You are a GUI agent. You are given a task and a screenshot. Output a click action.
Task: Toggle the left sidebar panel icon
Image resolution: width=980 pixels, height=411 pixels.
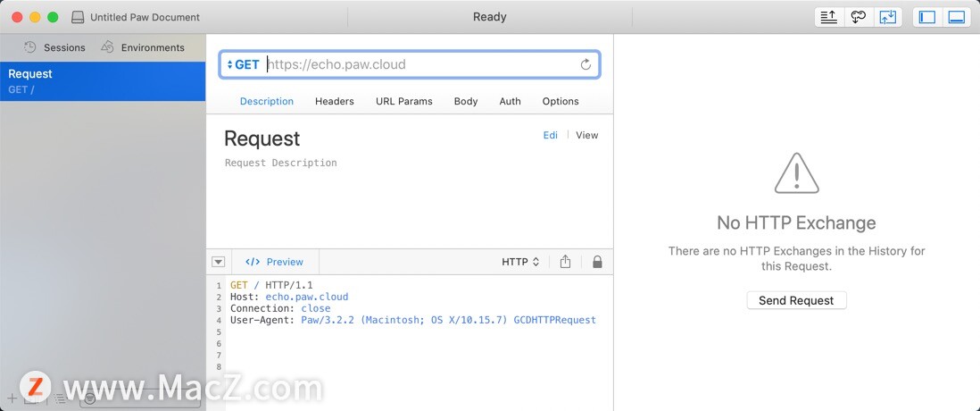point(927,17)
